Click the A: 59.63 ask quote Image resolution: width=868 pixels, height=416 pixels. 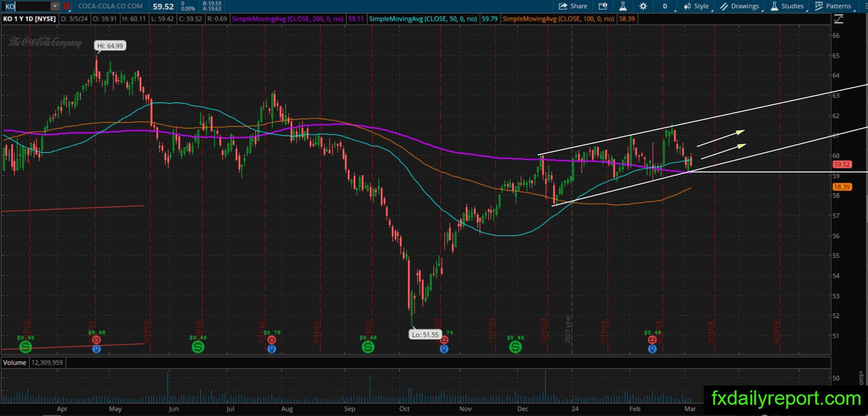(x=212, y=9)
